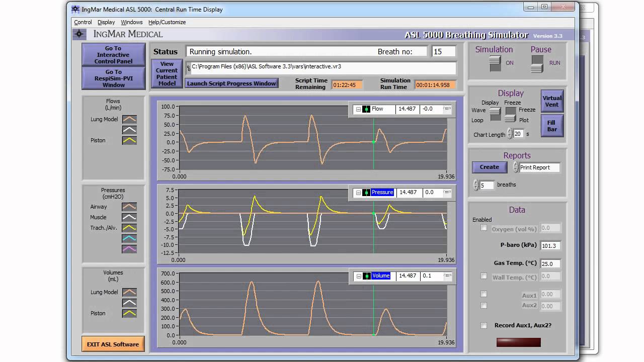Click the P-baro (kPa) value field
Screen dimensions: 644x362
pyautogui.click(x=550, y=246)
